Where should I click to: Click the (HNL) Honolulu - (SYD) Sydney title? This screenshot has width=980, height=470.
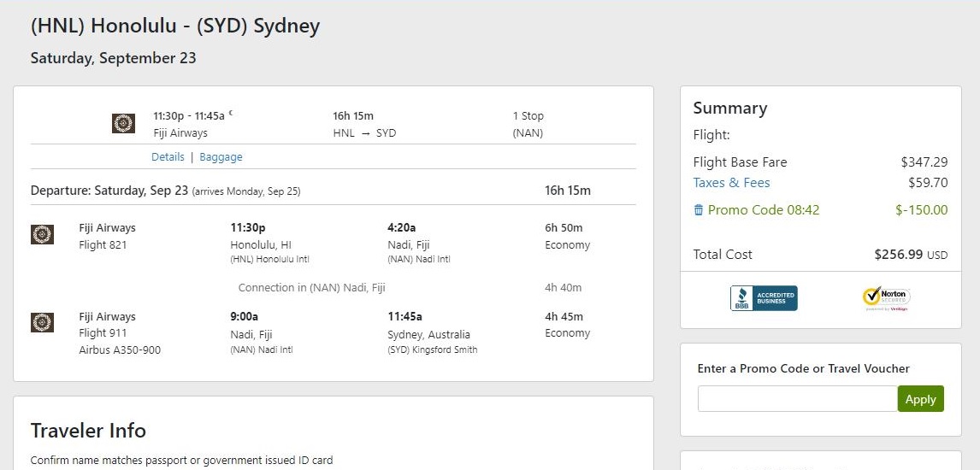(x=175, y=26)
